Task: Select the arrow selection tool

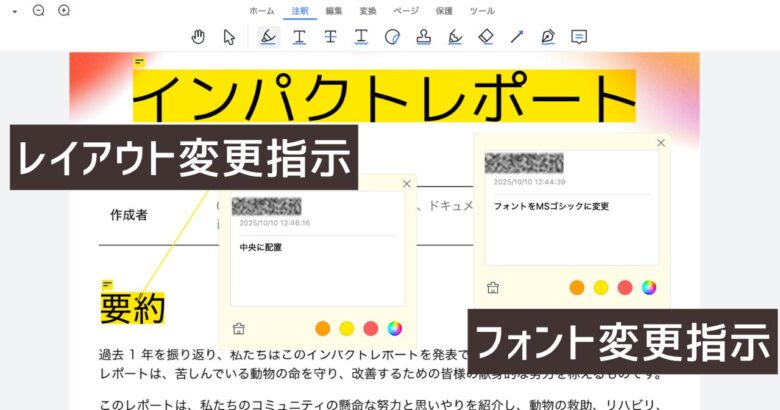Action: point(229,37)
